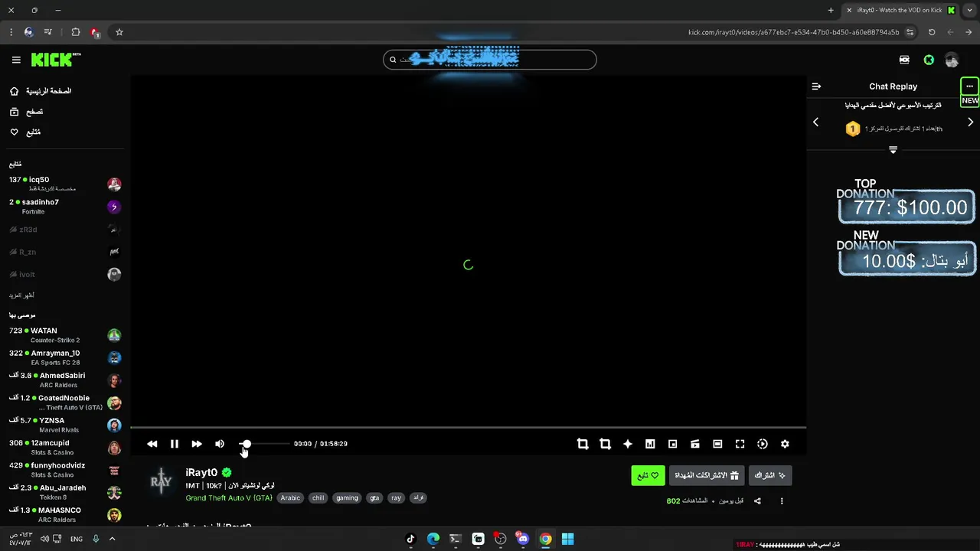Open GoatedNoobie recommended channel
980x551 pixels.
click(x=65, y=403)
